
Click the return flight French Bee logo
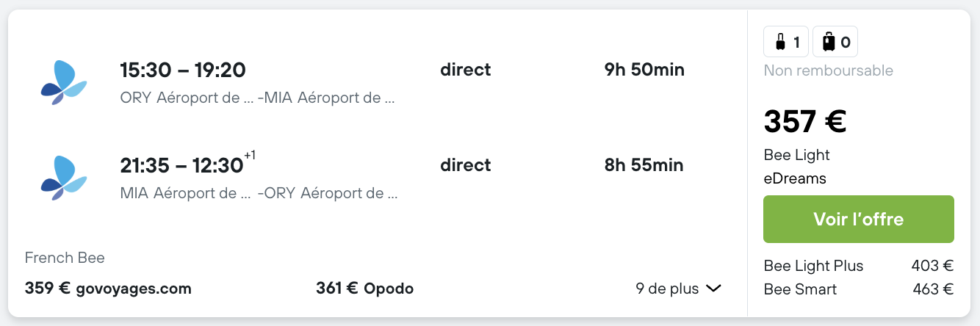[x=64, y=178]
